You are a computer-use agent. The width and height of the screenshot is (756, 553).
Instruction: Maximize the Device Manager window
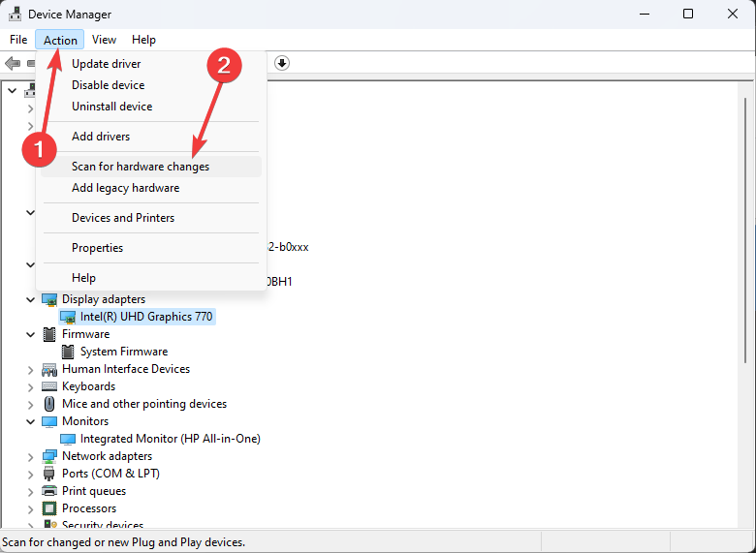click(688, 14)
